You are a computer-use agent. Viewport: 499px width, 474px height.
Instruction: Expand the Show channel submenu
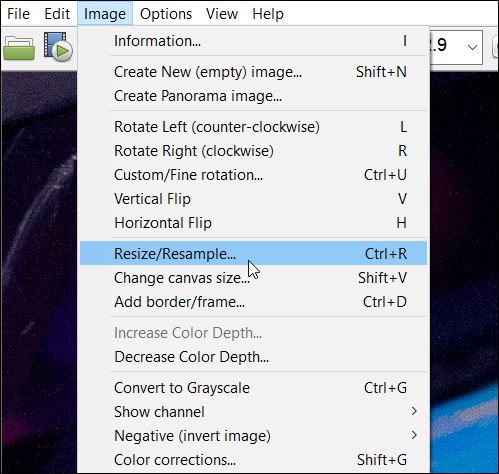tap(253, 412)
